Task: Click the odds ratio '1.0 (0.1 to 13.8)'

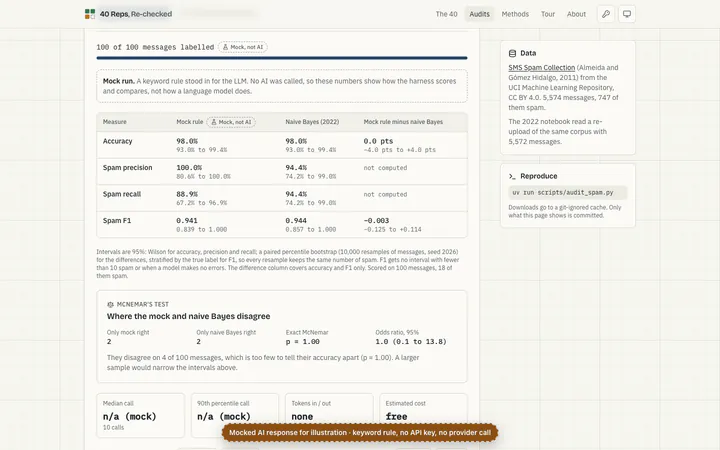Action: pos(411,342)
